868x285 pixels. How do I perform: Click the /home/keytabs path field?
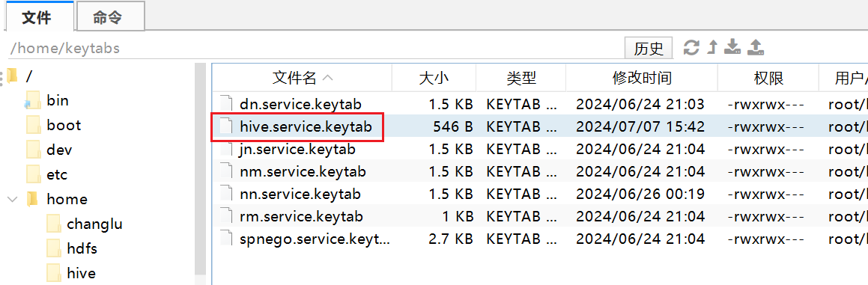(312, 48)
